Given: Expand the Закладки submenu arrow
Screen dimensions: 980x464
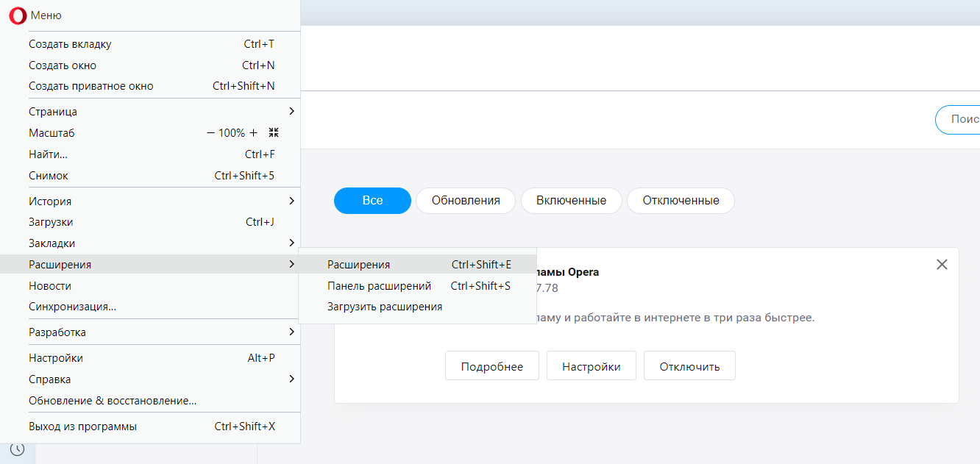Looking at the screenshot, I should pos(292,243).
